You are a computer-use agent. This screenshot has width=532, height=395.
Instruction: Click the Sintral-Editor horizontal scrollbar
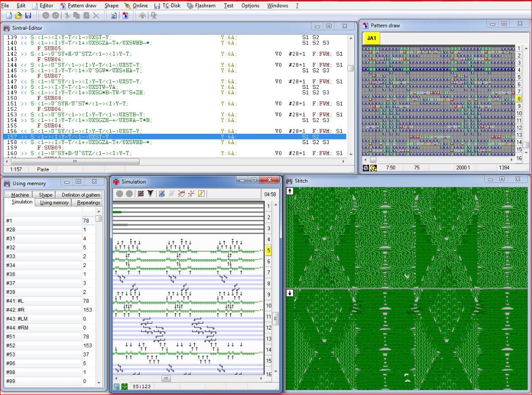point(73,161)
